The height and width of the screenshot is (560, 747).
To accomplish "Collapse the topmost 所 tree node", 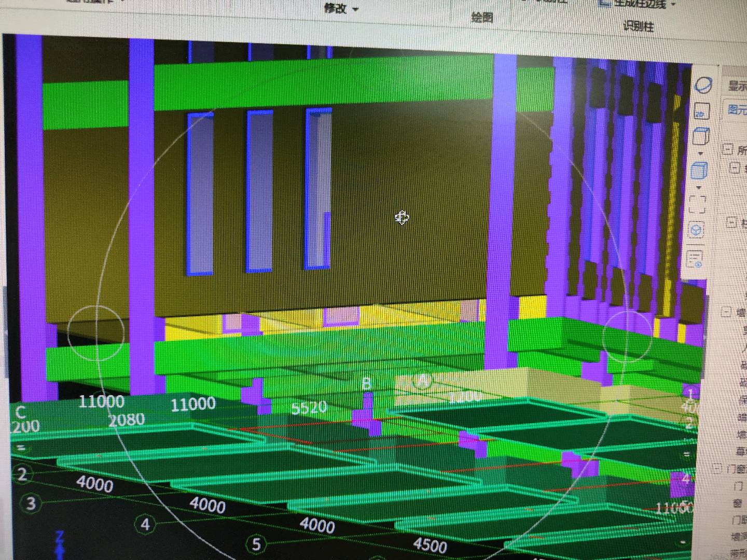I will 728,149.
